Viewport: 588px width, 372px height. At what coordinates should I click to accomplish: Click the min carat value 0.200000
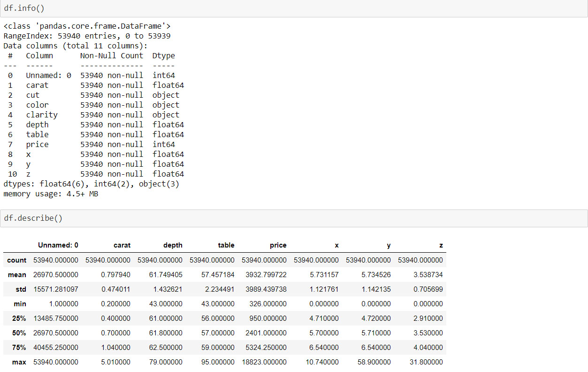coord(115,303)
